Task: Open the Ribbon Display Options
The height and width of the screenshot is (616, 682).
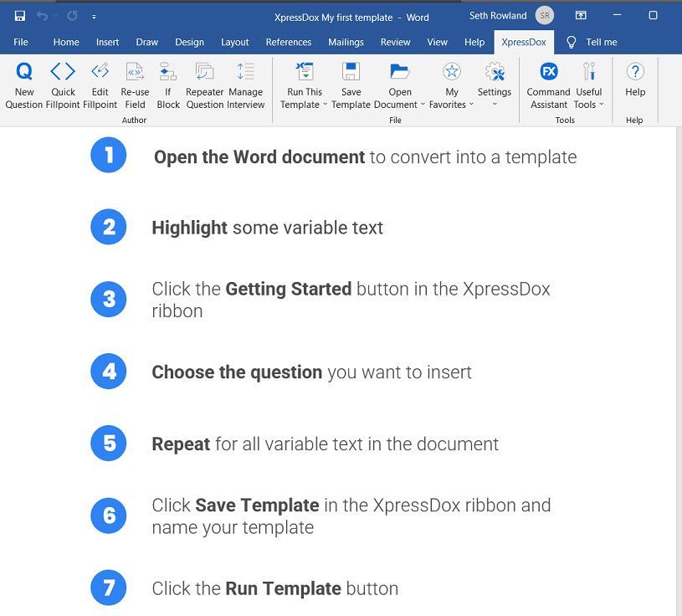Action: point(581,16)
